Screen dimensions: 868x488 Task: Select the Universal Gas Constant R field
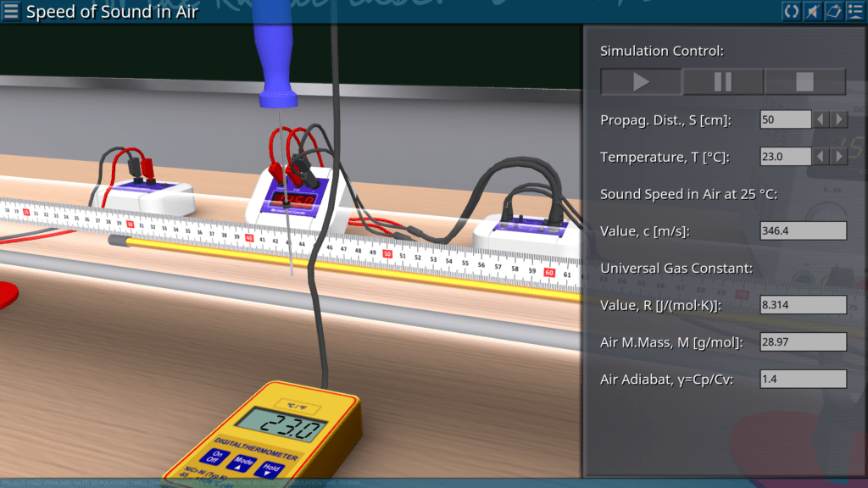click(804, 305)
